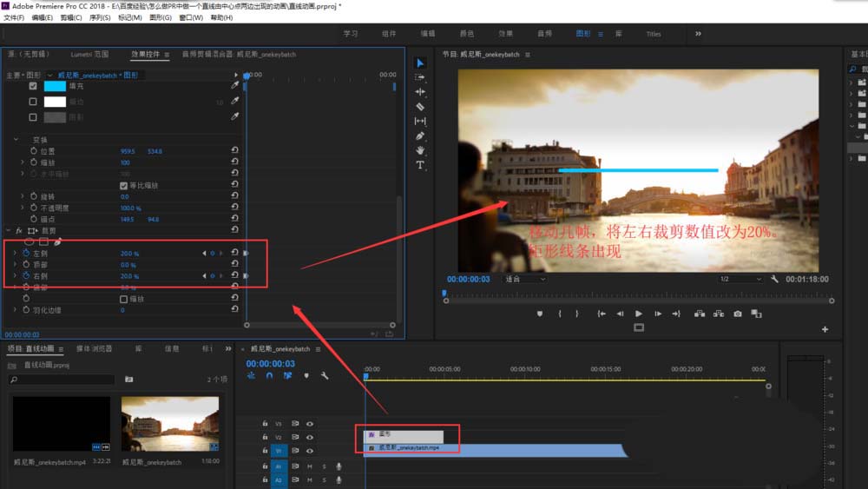Click the fill color eyedropper
Viewport: 868px width, 489px height.
[x=234, y=85]
